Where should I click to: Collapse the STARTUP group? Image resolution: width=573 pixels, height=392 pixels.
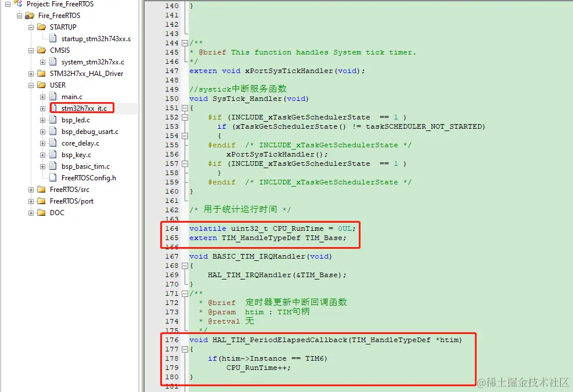pos(31,27)
